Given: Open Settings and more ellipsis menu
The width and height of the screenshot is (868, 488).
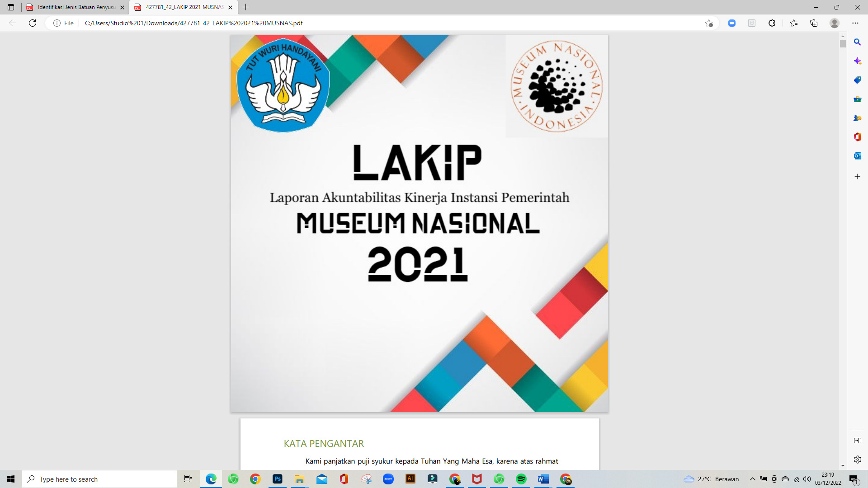Looking at the screenshot, I should click(855, 23).
